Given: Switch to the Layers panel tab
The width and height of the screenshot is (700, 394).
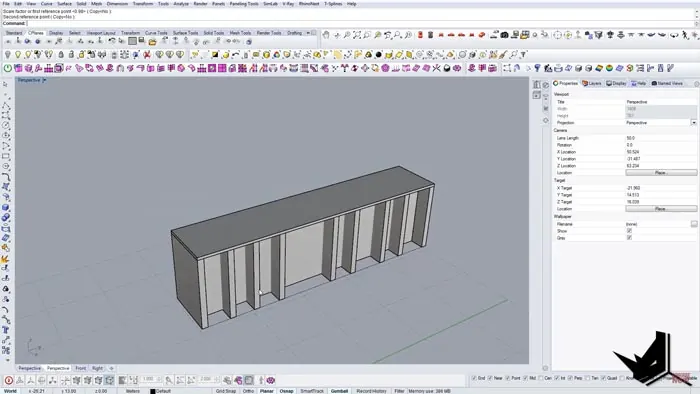Looking at the screenshot, I should (x=592, y=83).
